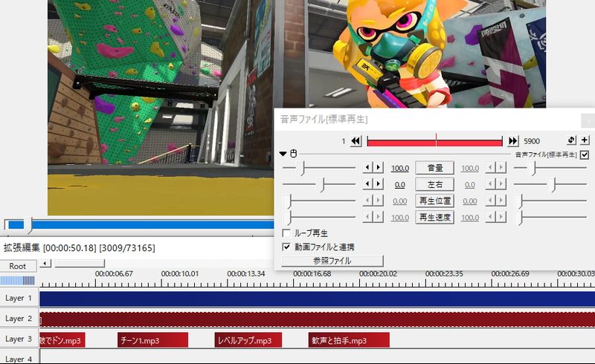The height and width of the screenshot is (364, 595).
Task: Click the left 音量 value 100.0
Action: 400,168
